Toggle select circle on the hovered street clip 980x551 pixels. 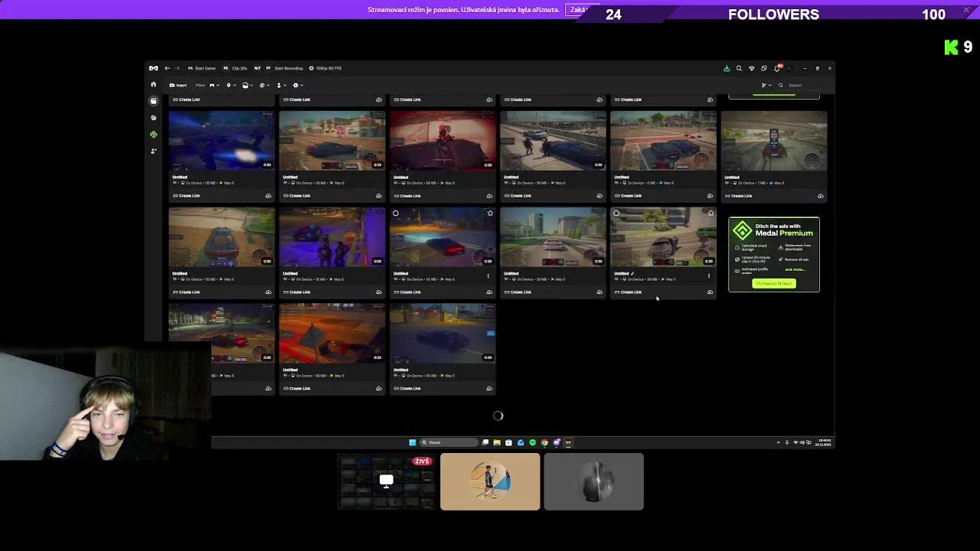click(616, 214)
